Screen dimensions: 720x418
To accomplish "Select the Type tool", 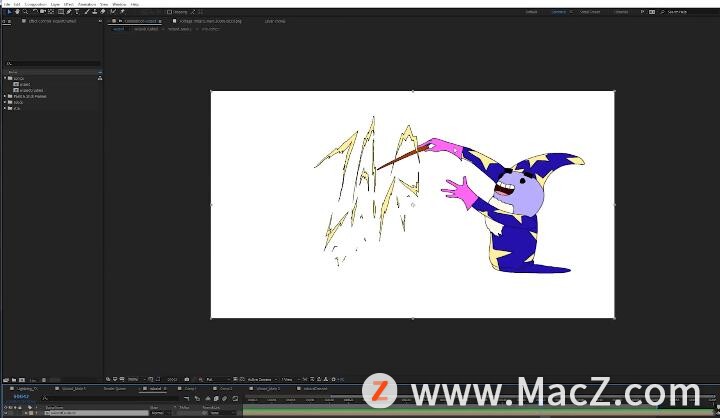I will coord(77,11).
